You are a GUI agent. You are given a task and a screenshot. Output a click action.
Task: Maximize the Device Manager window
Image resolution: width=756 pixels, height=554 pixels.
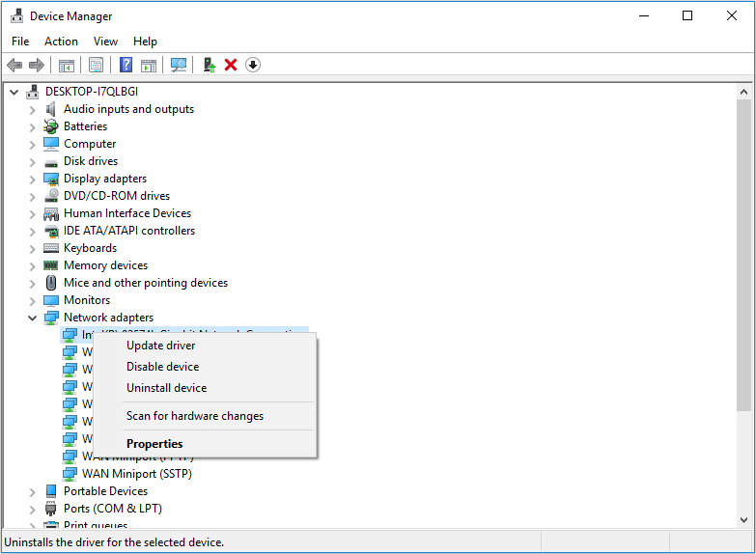coord(687,15)
